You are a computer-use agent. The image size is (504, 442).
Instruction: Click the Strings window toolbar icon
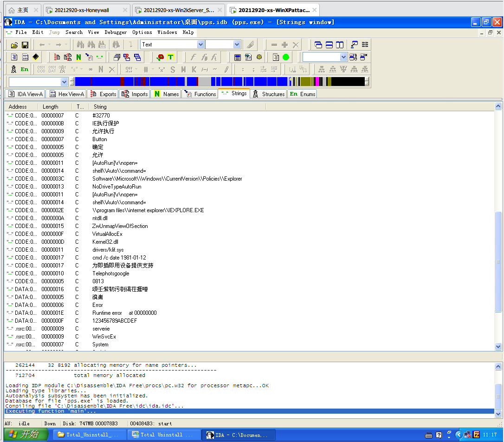(x=100, y=57)
